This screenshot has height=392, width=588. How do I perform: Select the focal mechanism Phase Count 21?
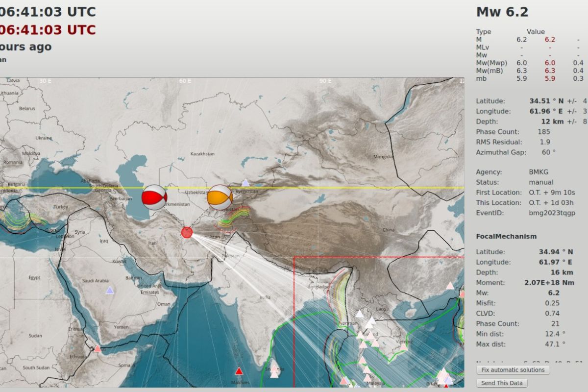coord(555,324)
